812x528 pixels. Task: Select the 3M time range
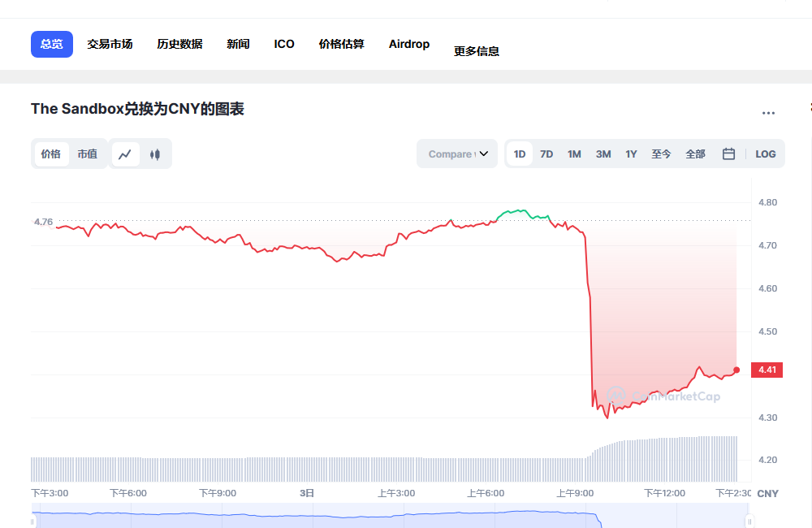click(x=603, y=154)
